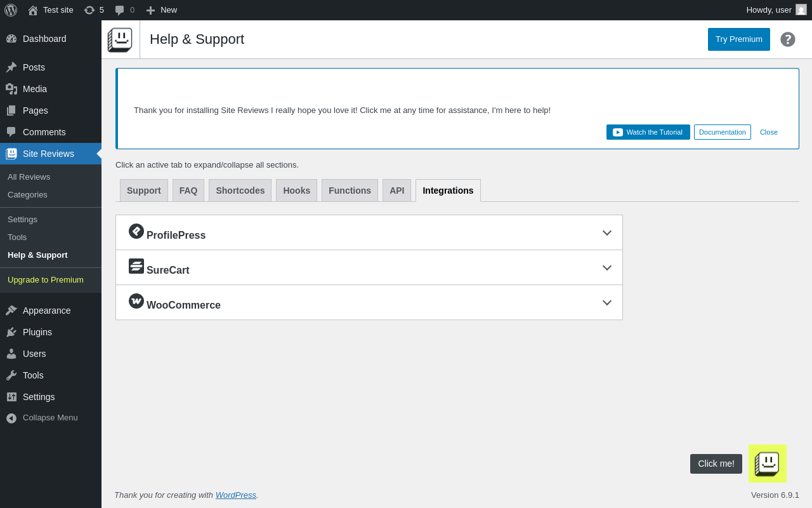Expand the WooCommerce section chevron
The width and height of the screenshot is (812, 508).
coord(607,302)
